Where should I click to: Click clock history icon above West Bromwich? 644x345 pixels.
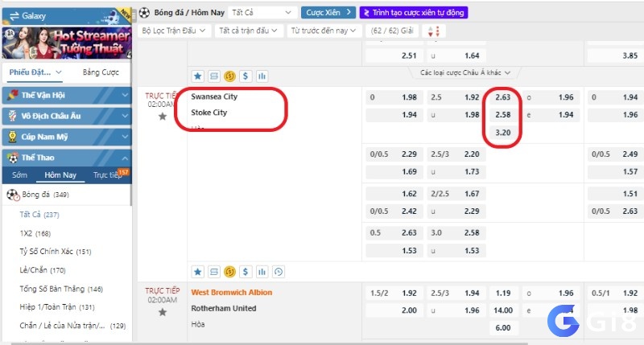click(279, 272)
